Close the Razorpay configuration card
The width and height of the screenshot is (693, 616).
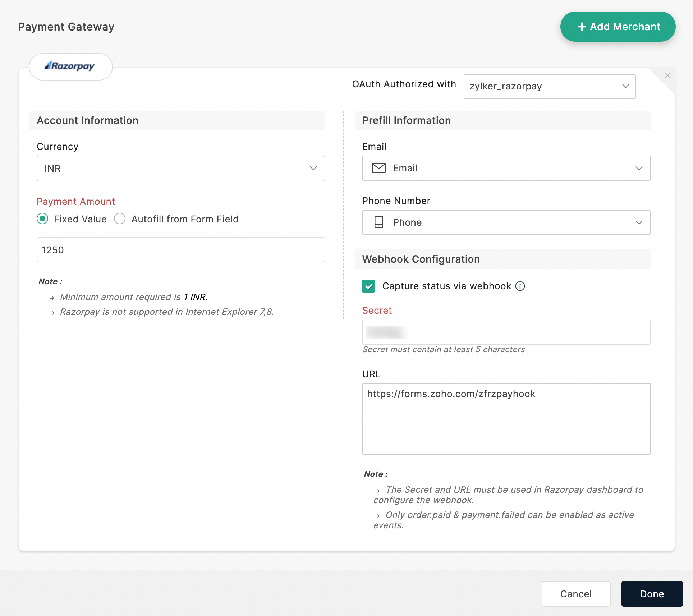click(667, 75)
